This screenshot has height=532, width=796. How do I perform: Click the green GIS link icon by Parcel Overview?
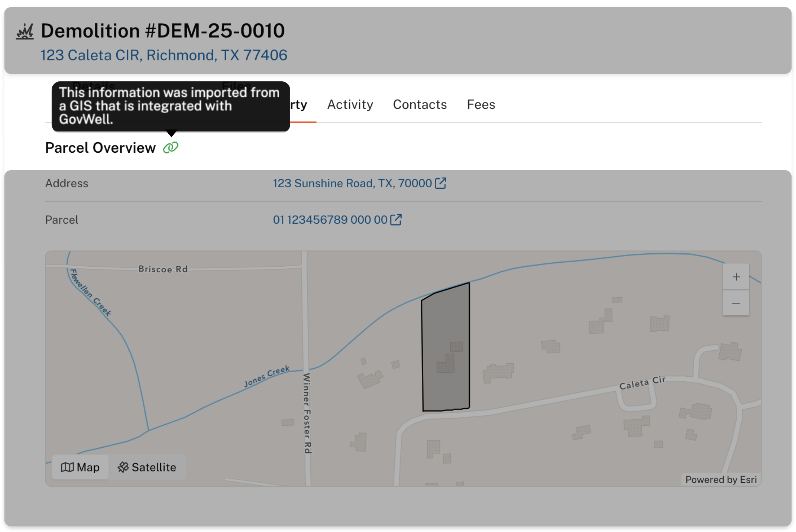171,148
